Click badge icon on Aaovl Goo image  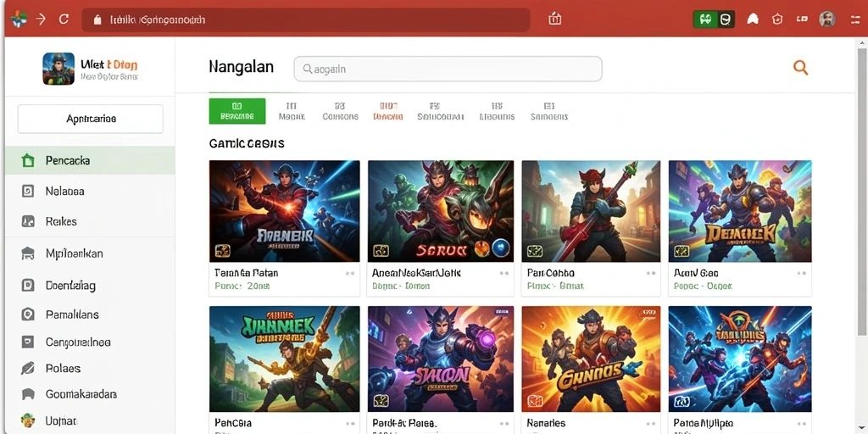[682, 251]
